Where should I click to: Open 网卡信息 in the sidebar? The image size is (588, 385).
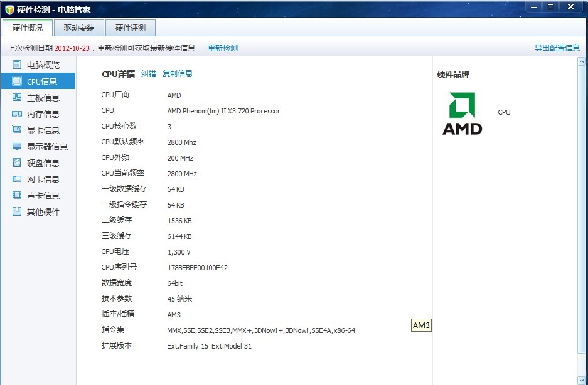pos(38,179)
